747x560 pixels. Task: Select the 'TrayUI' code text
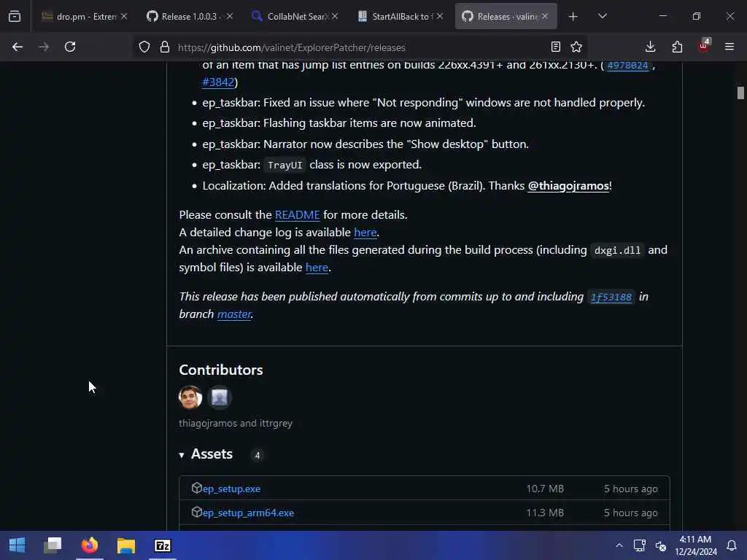[x=285, y=166]
